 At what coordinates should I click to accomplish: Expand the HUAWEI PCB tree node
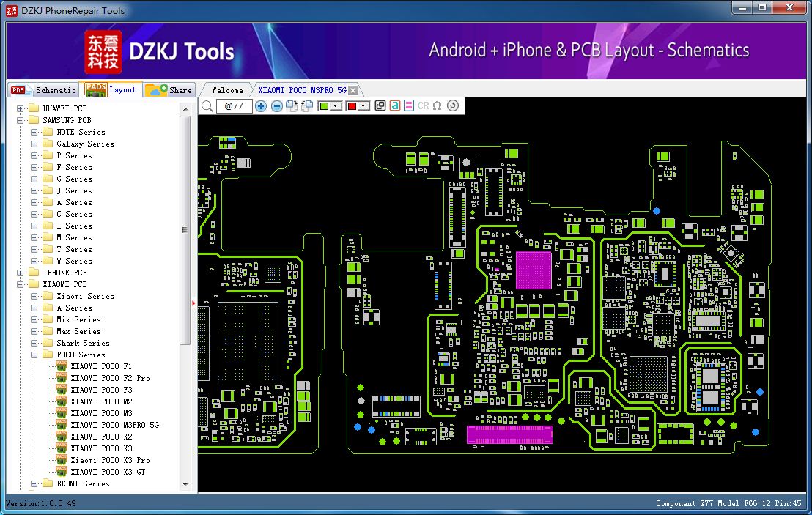pos(21,108)
